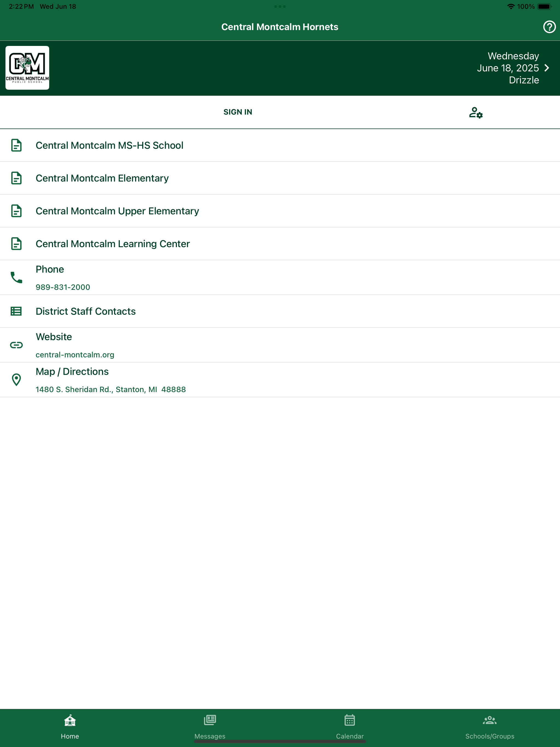
Task: Open Central Montcalm Elementary
Action: pyautogui.click(x=280, y=178)
